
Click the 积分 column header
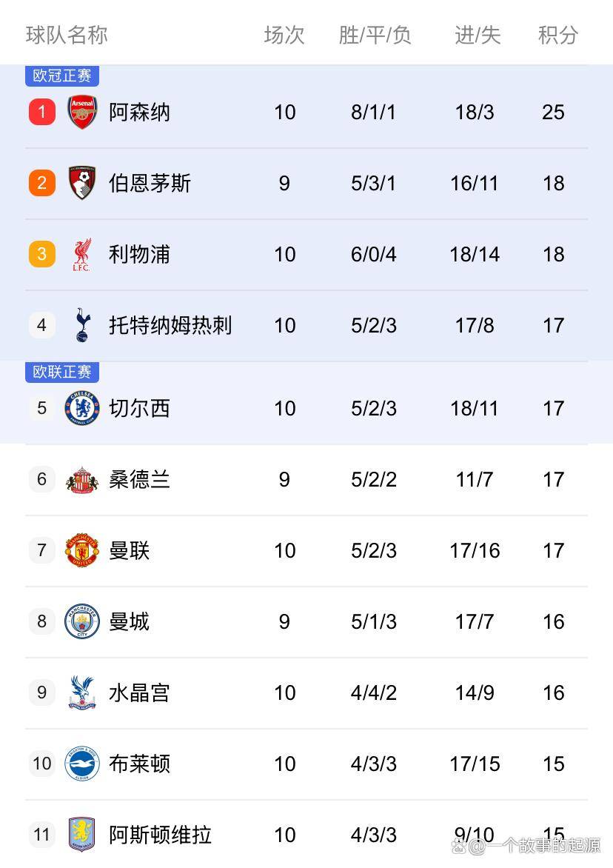click(557, 35)
